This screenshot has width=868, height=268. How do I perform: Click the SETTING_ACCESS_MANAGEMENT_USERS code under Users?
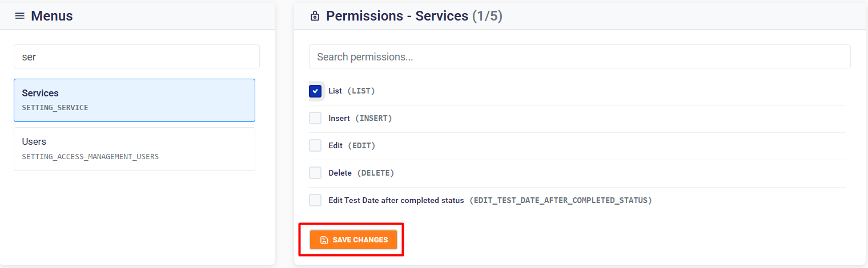(x=90, y=156)
